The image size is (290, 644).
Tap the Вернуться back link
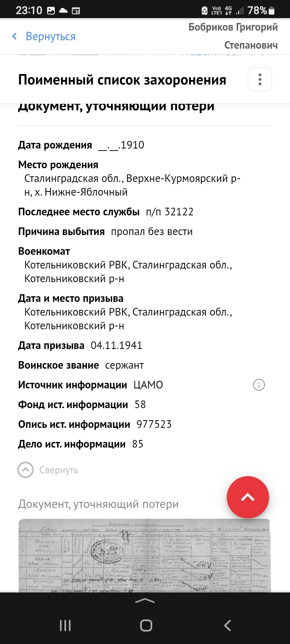(x=50, y=37)
